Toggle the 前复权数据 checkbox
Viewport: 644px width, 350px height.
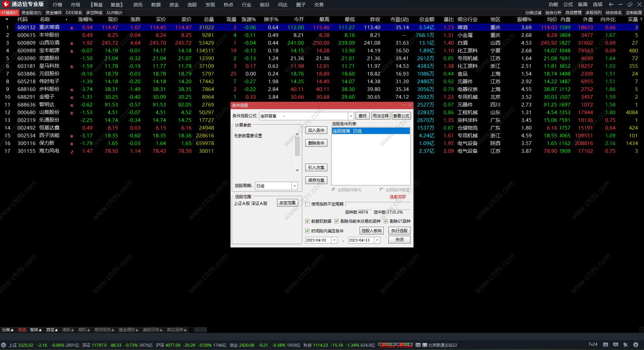307,221
